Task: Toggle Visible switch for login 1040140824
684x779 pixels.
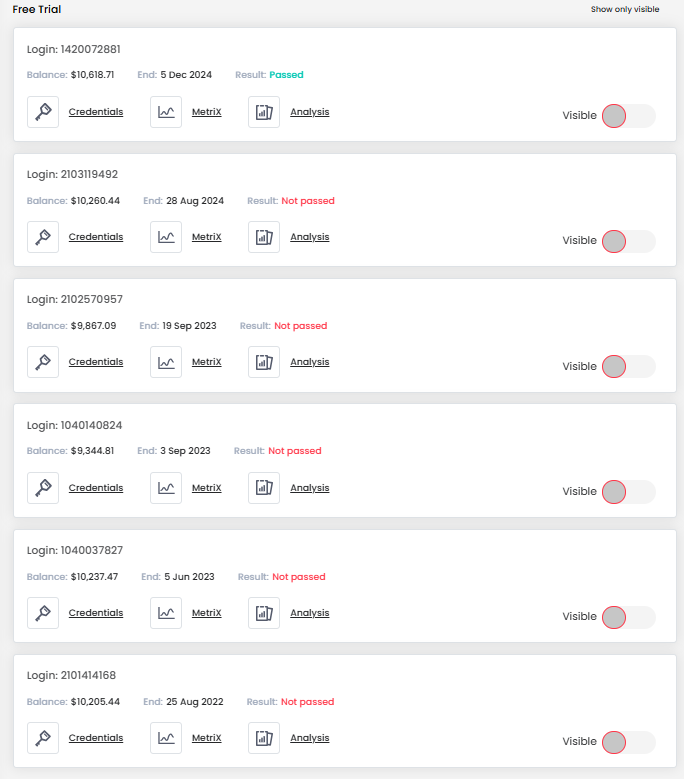Action: (x=628, y=491)
